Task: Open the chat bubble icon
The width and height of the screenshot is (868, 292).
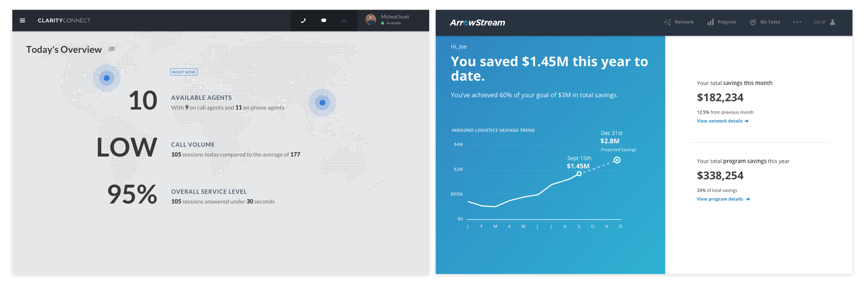Action: coord(324,20)
